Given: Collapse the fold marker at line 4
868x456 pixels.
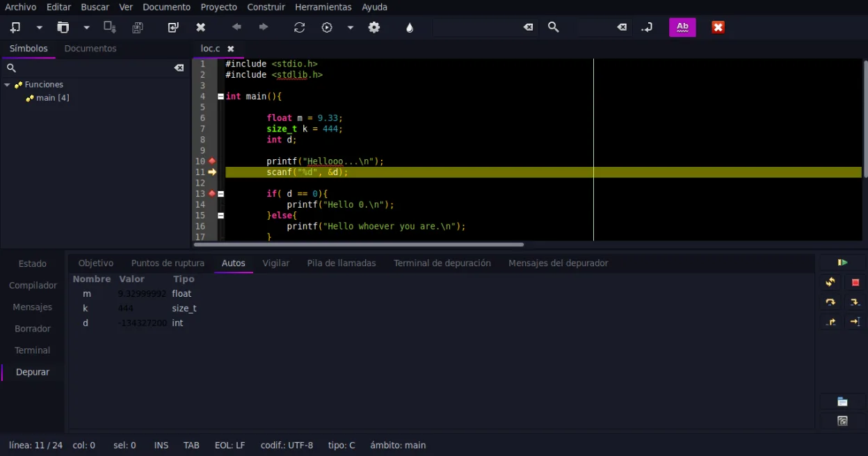Looking at the screenshot, I should pos(220,97).
